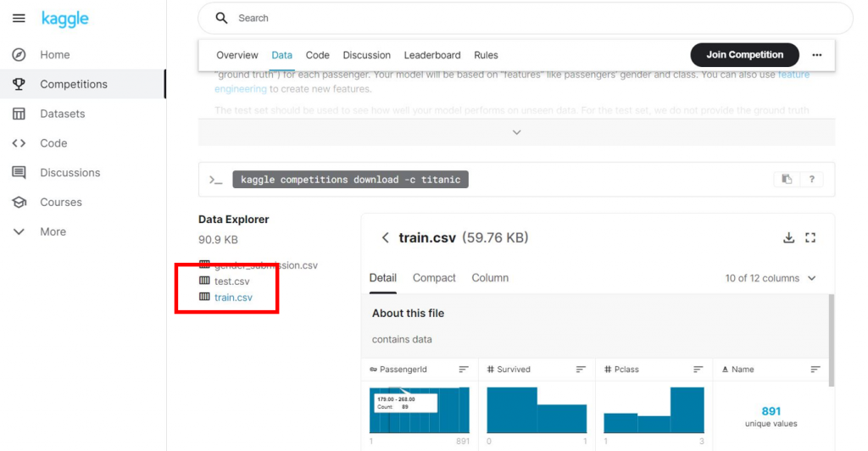Copy the kaggle API command

click(x=787, y=179)
